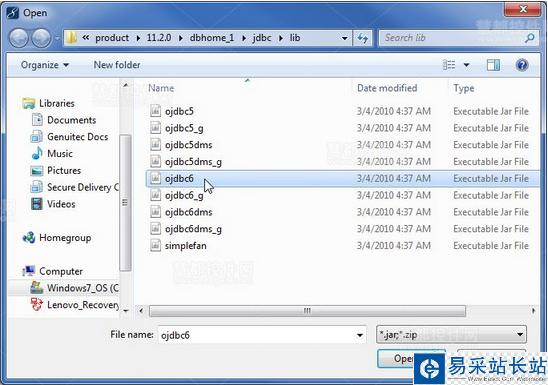
Task: Select Genuitec Docs in navigation pane
Action: point(77,137)
